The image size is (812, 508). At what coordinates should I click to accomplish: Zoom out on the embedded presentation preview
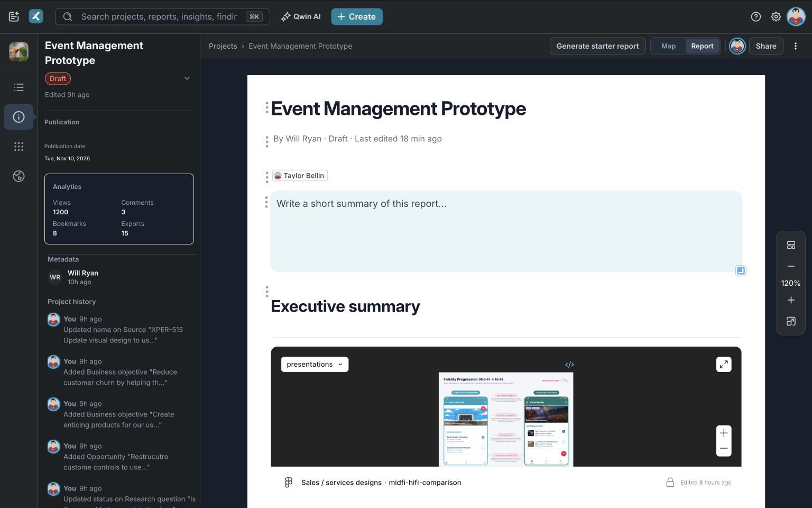point(724,448)
